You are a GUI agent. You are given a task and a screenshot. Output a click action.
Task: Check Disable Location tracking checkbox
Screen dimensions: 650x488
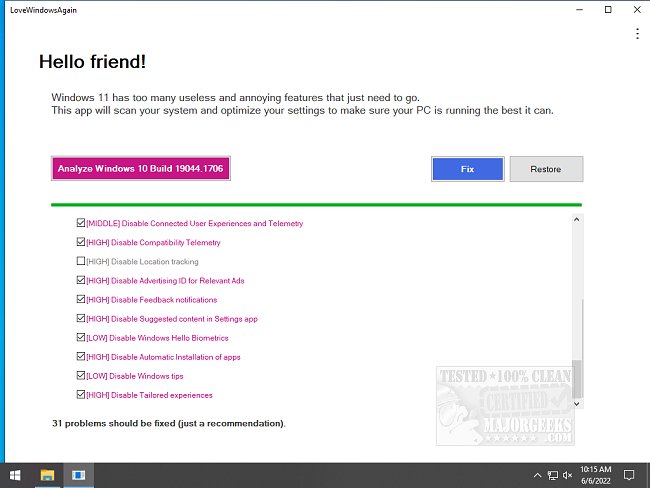pyautogui.click(x=81, y=261)
